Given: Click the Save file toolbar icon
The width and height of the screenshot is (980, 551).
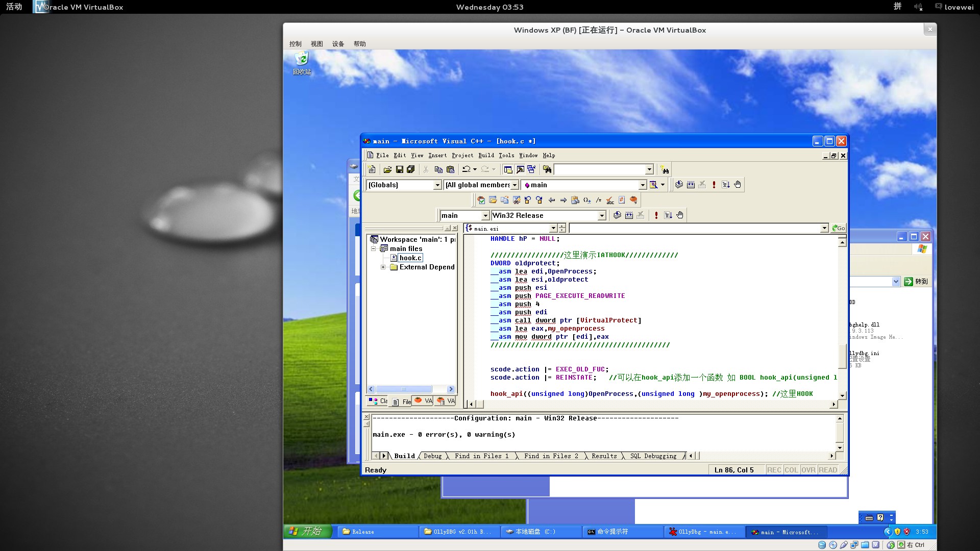Looking at the screenshot, I should tap(399, 169).
